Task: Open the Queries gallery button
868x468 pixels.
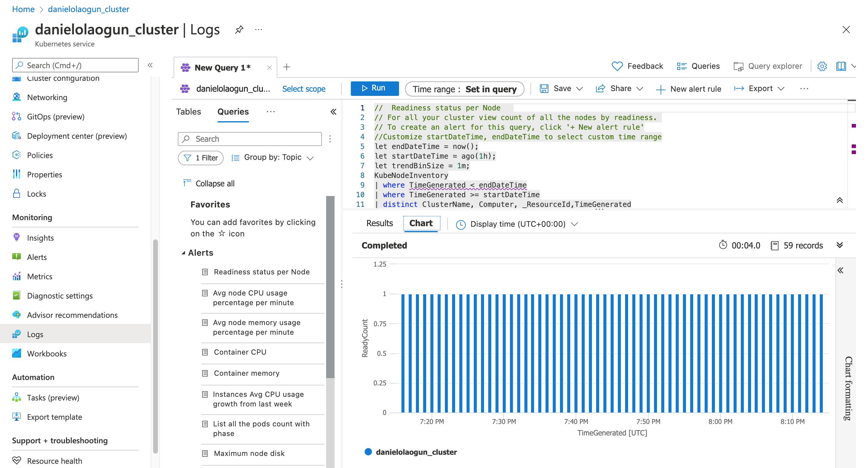Action: [698, 66]
